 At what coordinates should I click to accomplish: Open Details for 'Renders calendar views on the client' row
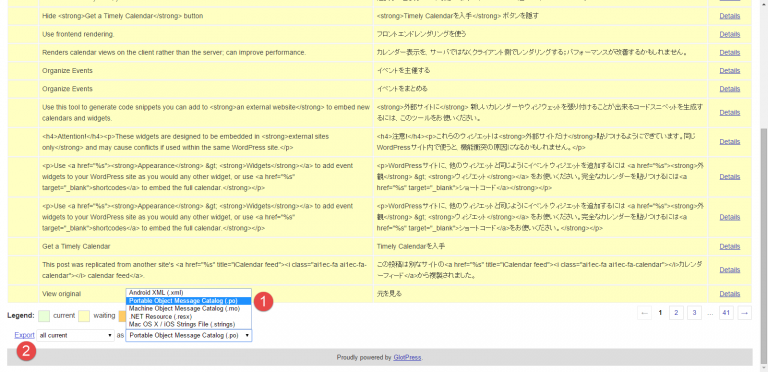click(729, 52)
